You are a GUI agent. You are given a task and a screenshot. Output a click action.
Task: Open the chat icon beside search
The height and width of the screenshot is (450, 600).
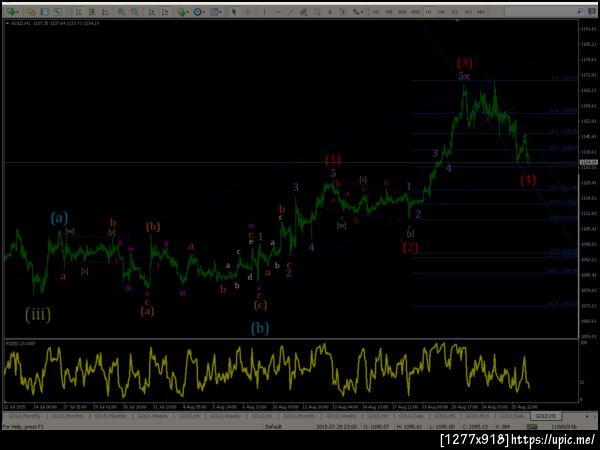(x=591, y=12)
